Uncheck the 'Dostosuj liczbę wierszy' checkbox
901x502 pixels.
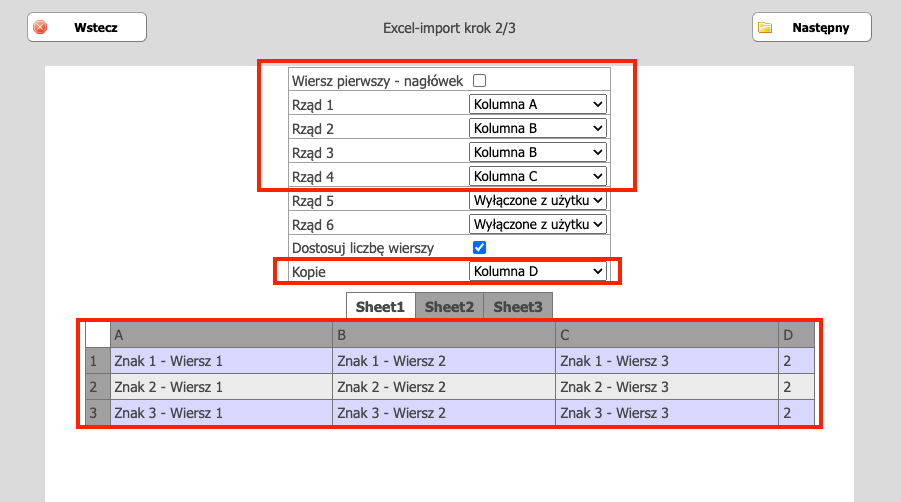(x=479, y=247)
